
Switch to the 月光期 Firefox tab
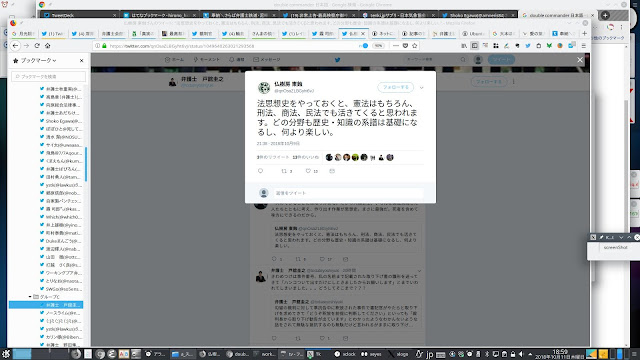[x=23, y=33]
